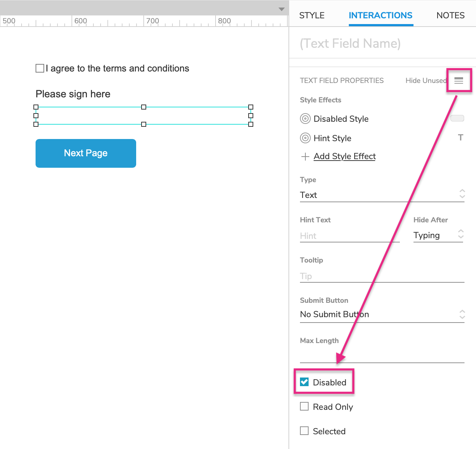Enable the Read Only checkbox
This screenshot has height=449, width=476.
click(304, 406)
